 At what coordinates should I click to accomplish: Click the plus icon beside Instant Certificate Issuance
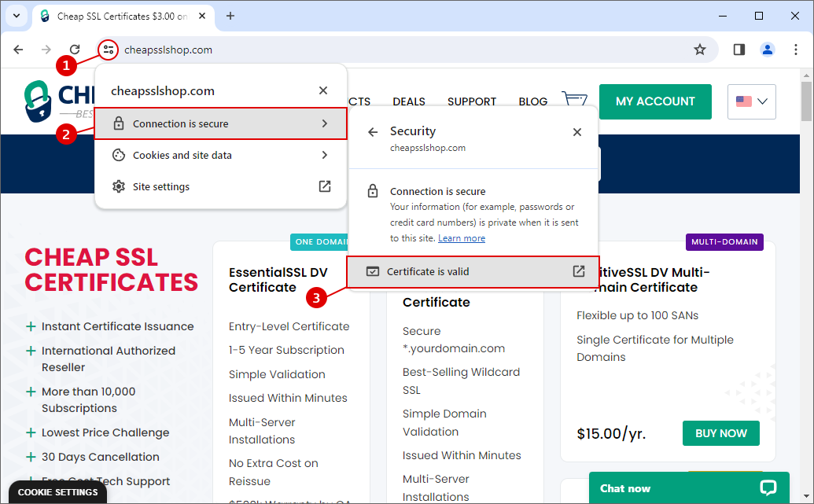click(x=31, y=326)
